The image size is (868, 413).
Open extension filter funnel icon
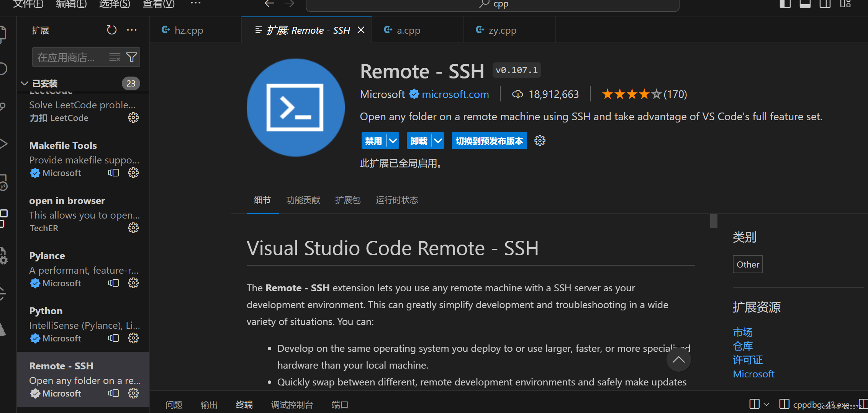point(132,57)
